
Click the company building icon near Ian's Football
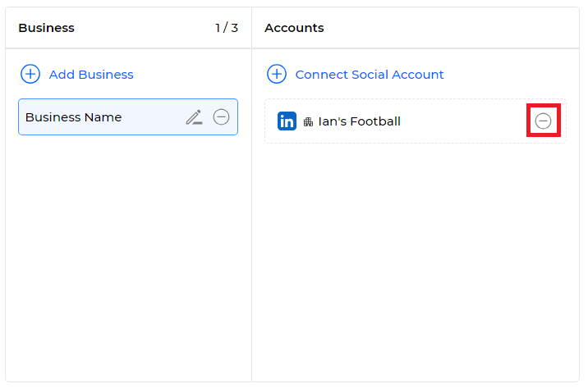pyautogui.click(x=308, y=121)
